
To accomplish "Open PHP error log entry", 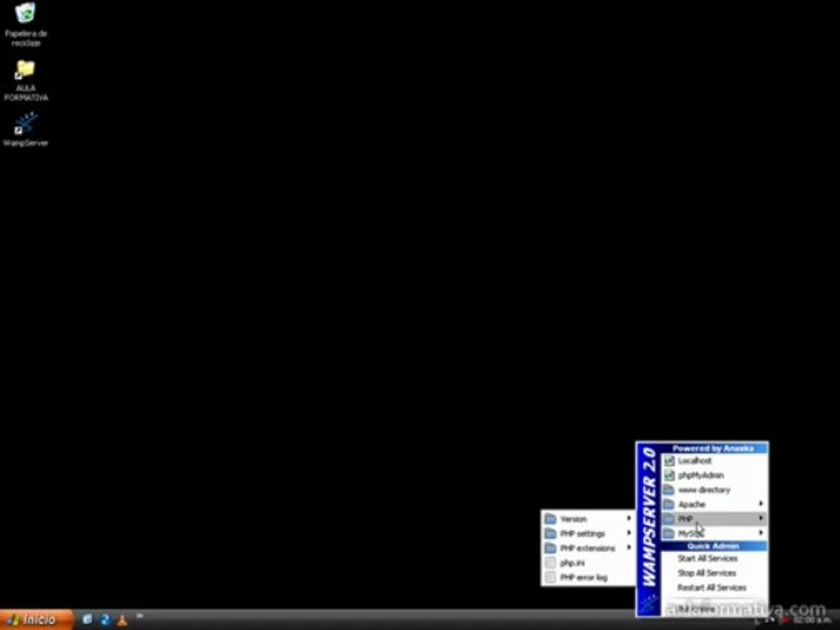I will tap(588, 577).
